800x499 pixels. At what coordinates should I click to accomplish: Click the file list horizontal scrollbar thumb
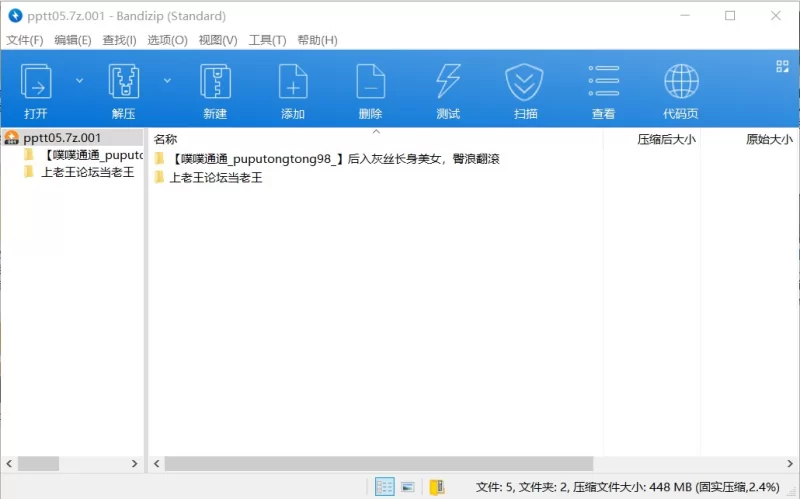click(x=379, y=463)
